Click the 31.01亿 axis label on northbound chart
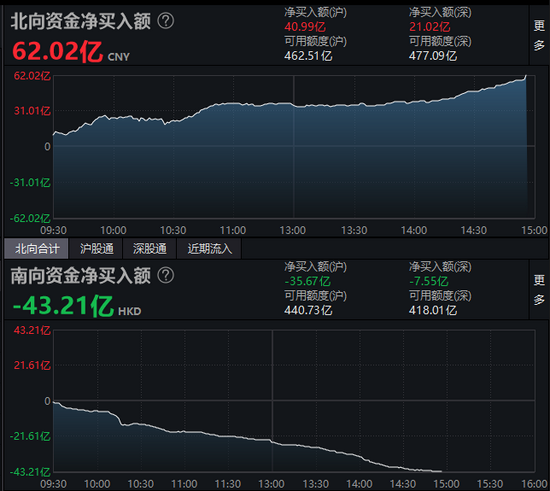This screenshot has width=550, height=491. (32, 111)
